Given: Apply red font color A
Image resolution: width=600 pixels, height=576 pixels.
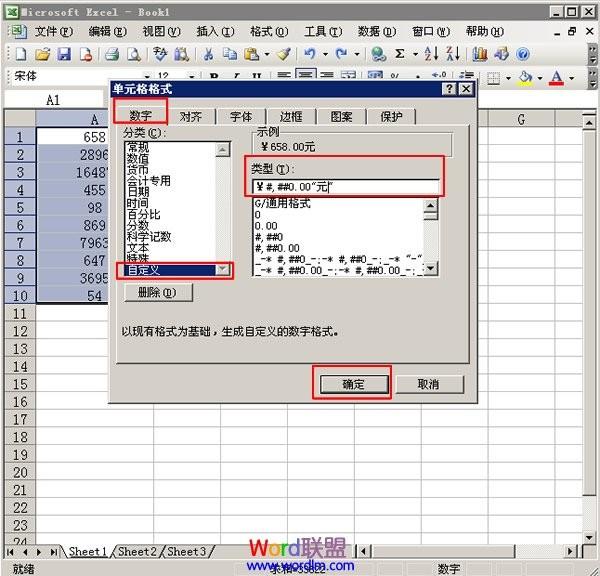Looking at the screenshot, I should [x=556, y=78].
